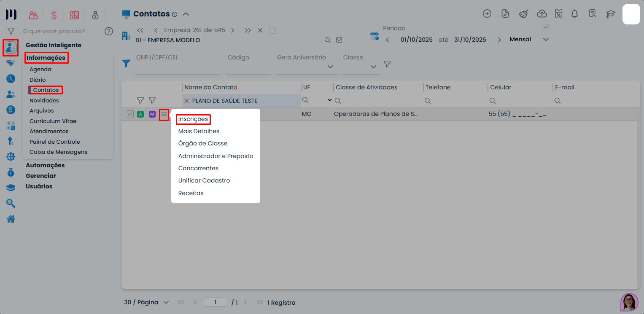Image resolution: width=644 pixels, height=314 pixels.
Task: Open the Gera Aniversário dropdown
Action: [331, 67]
